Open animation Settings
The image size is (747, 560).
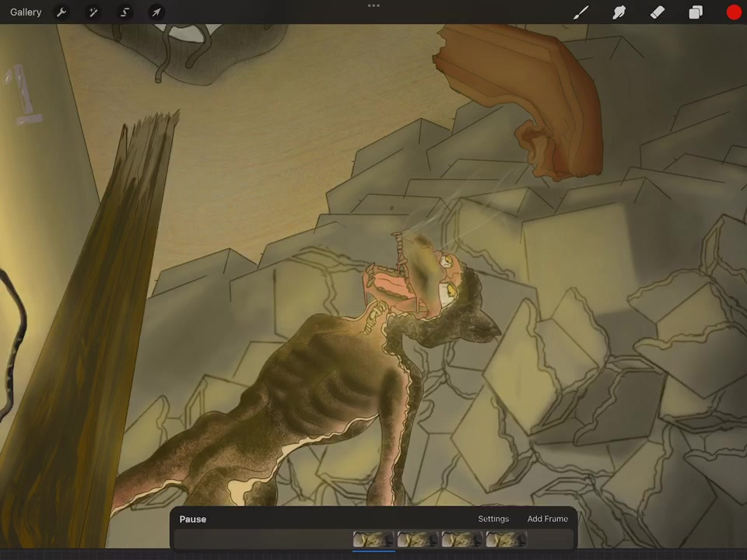click(x=493, y=519)
